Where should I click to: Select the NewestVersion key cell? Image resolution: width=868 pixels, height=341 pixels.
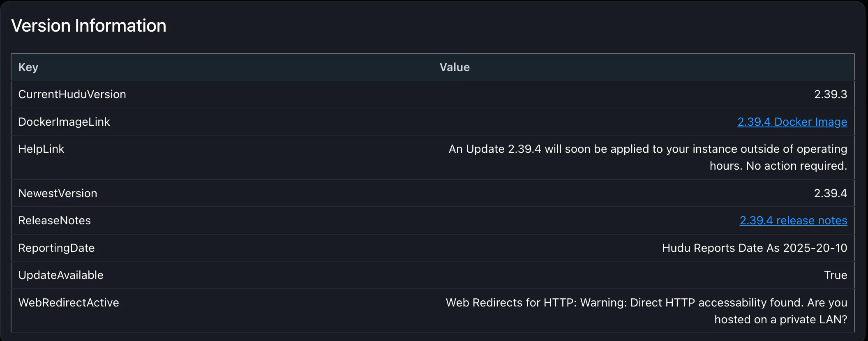(58, 194)
